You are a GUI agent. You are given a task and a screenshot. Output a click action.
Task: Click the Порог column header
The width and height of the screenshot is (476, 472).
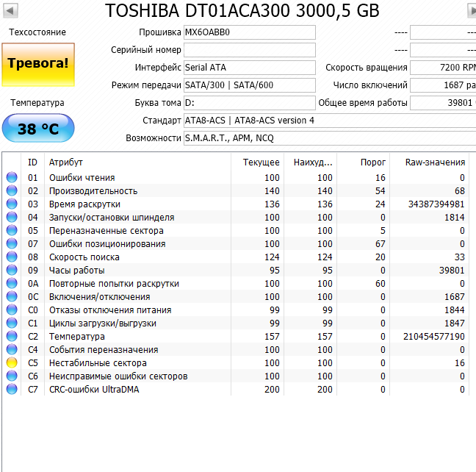[364, 162]
